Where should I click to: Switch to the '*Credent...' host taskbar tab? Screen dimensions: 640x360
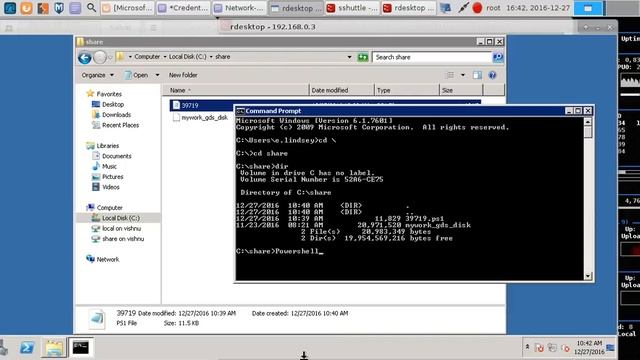tap(183, 8)
